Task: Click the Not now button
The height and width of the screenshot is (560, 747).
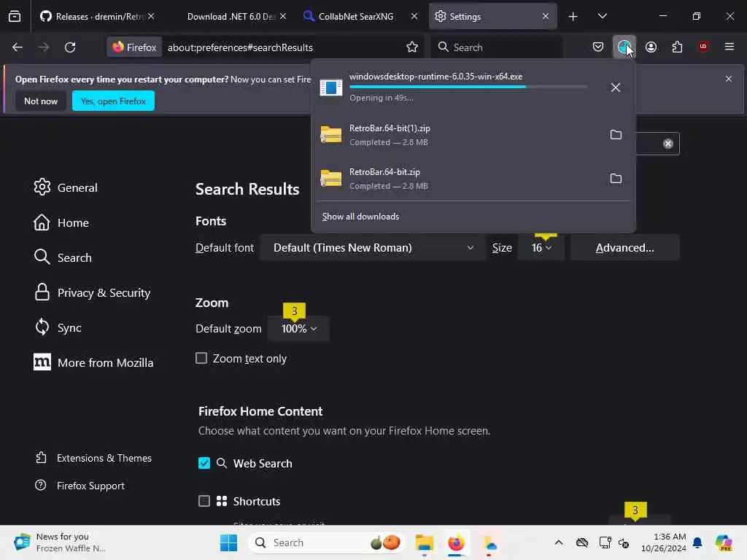Action: pos(41,101)
